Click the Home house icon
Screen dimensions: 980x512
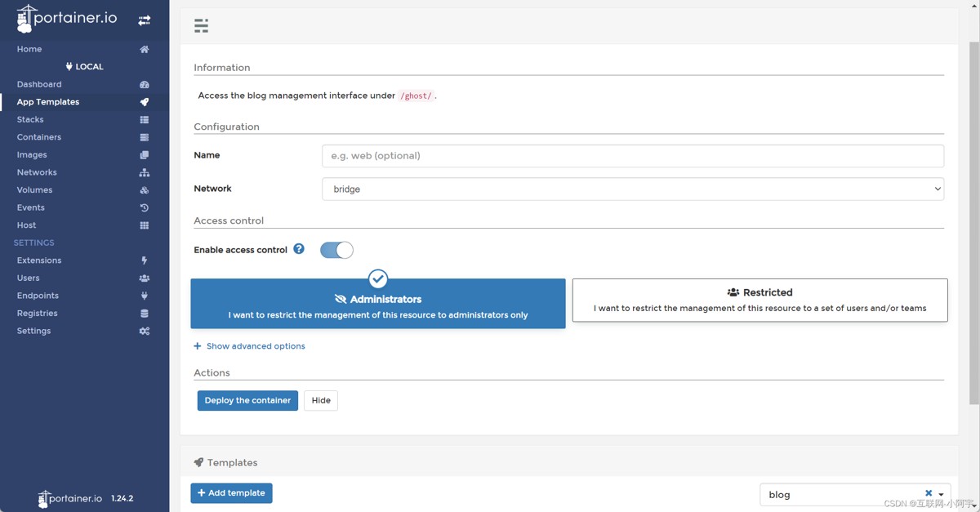pyautogui.click(x=145, y=49)
